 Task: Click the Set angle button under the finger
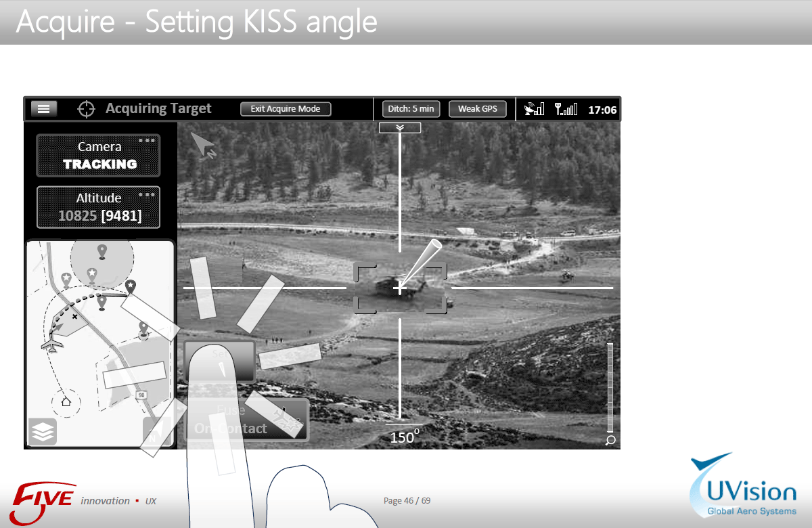coord(220,361)
